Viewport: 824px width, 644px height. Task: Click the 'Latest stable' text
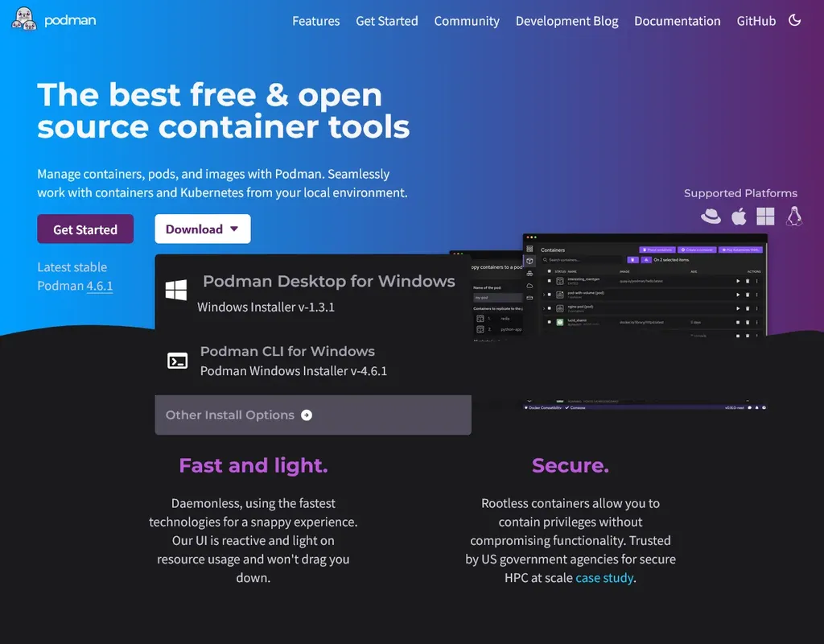[x=72, y=267]
